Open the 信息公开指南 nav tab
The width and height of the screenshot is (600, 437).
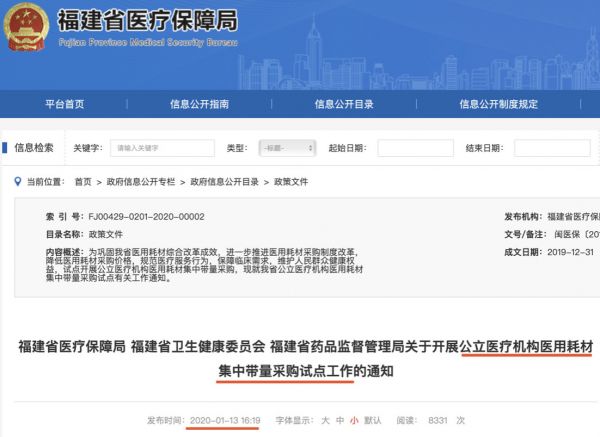tap(199, 104)
